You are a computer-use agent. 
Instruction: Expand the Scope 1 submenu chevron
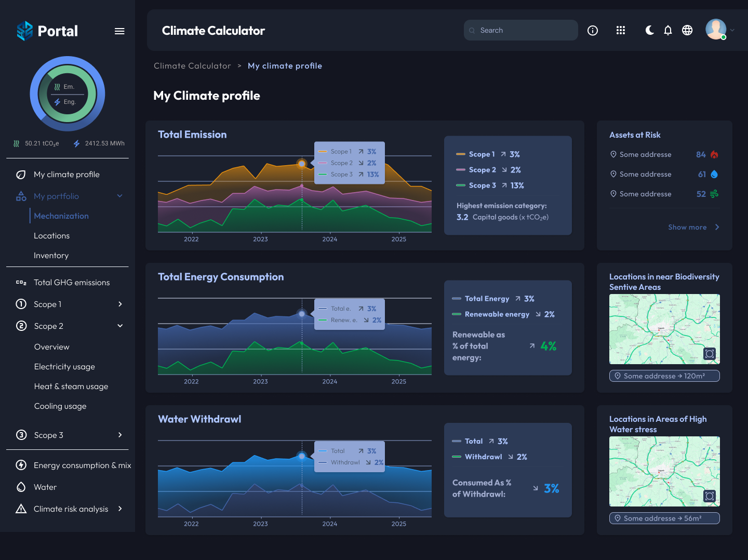click(120, 304)
